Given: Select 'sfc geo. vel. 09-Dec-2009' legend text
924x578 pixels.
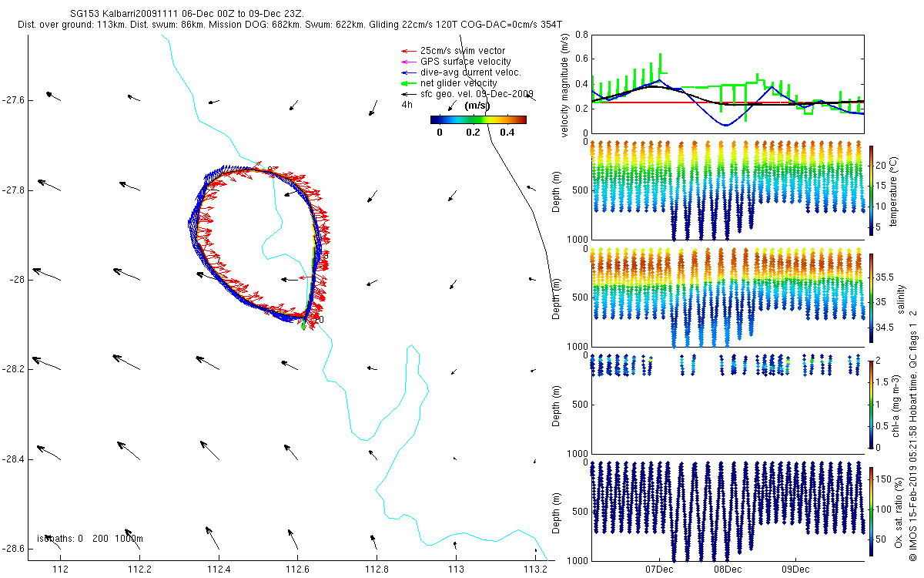Looking at the screenshot, I should click(477, 94).
